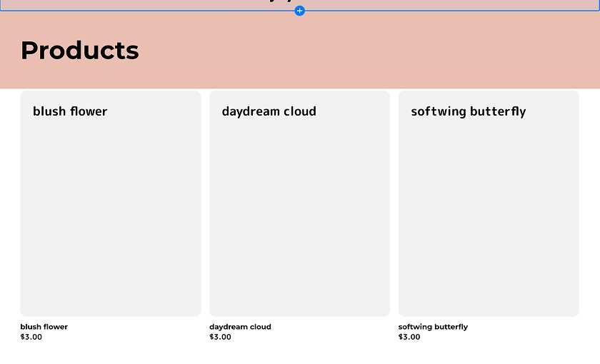Viewport: 600px width, 364px height.
Task: Open the softwing butterfly product card
Action: [x=489, y=203]
